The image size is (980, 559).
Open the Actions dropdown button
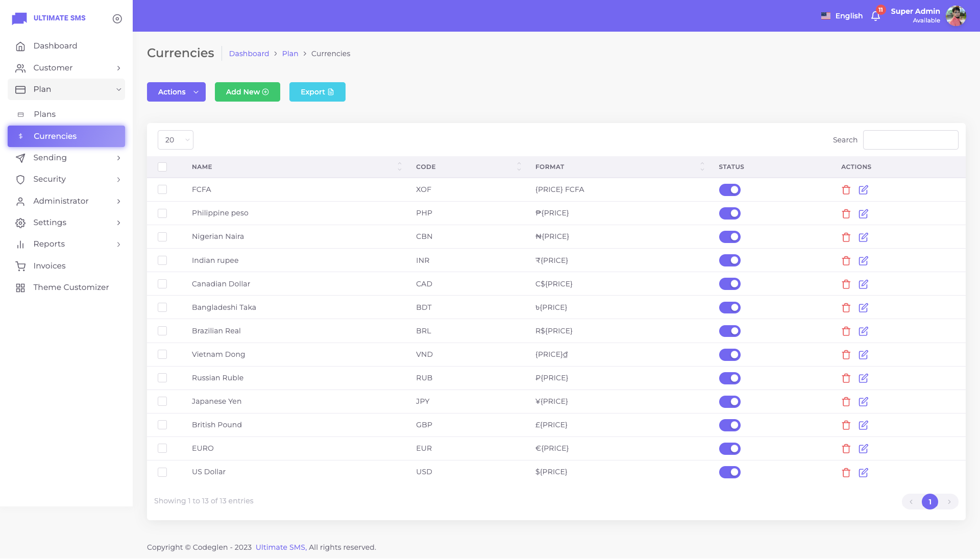coord(176,92)
